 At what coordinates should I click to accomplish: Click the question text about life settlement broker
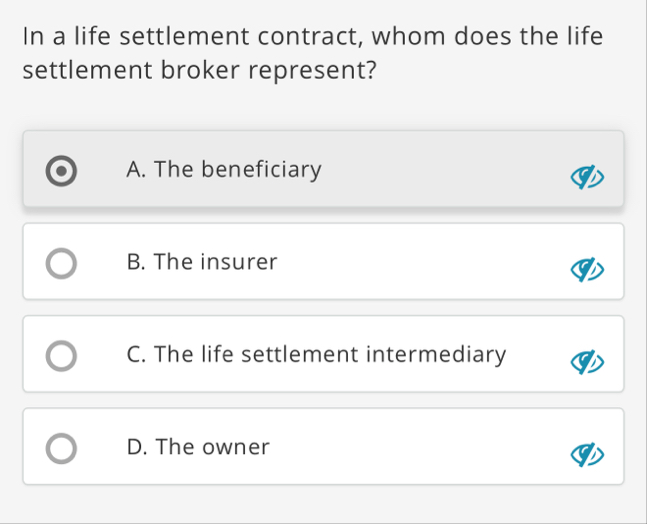[312, 53]
